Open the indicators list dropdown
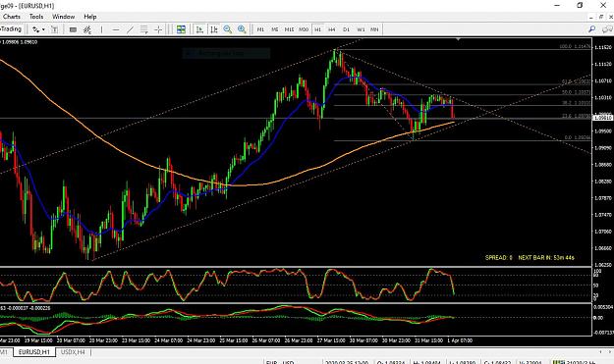The image size is (614, 364). [x=38, y=29]
